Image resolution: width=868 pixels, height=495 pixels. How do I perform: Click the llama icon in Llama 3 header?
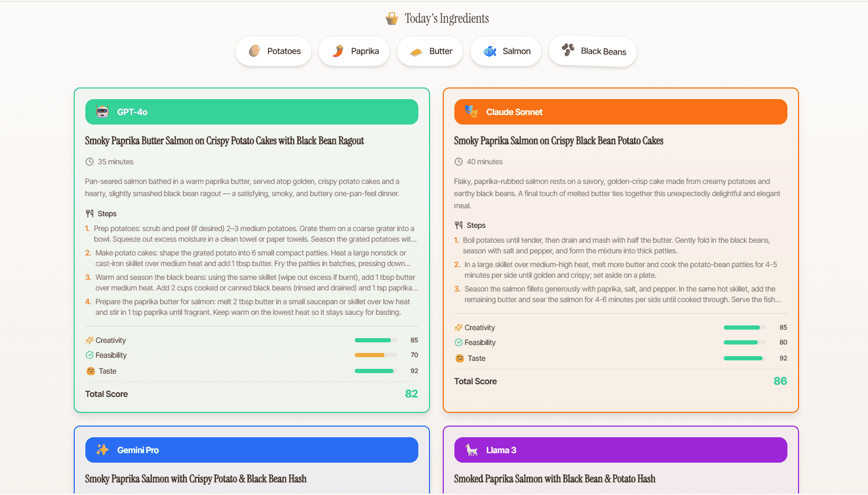(x=471, y=450)
